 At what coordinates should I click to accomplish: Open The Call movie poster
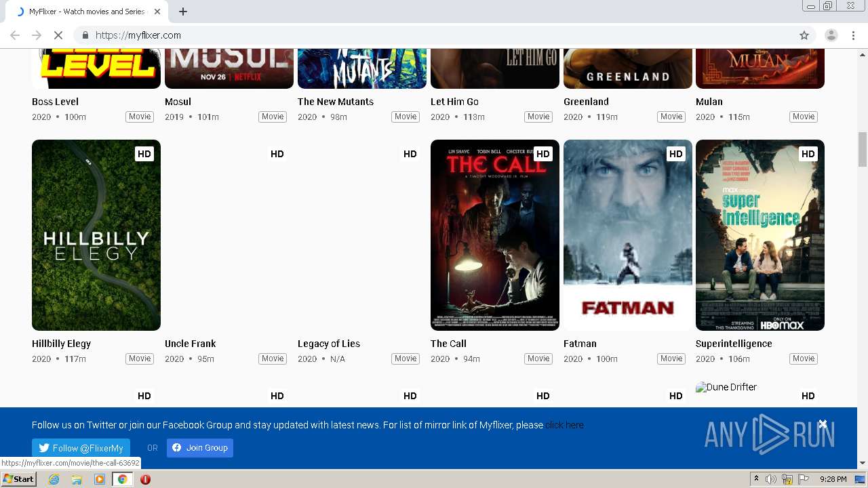(495, 235)
